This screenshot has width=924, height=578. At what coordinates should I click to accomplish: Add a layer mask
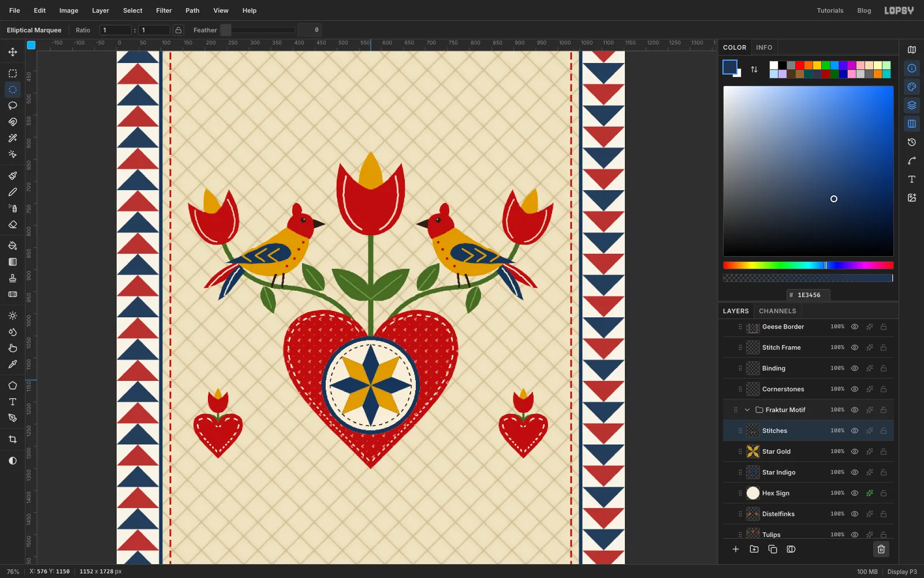click(x=791, y=549)
